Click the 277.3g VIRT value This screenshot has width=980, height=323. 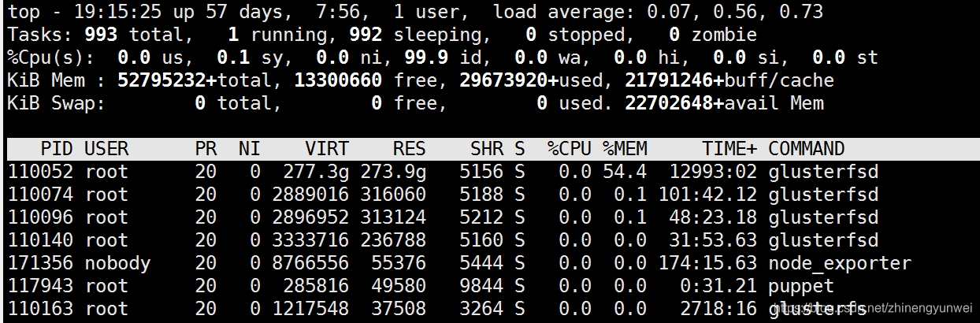point(316,172)
